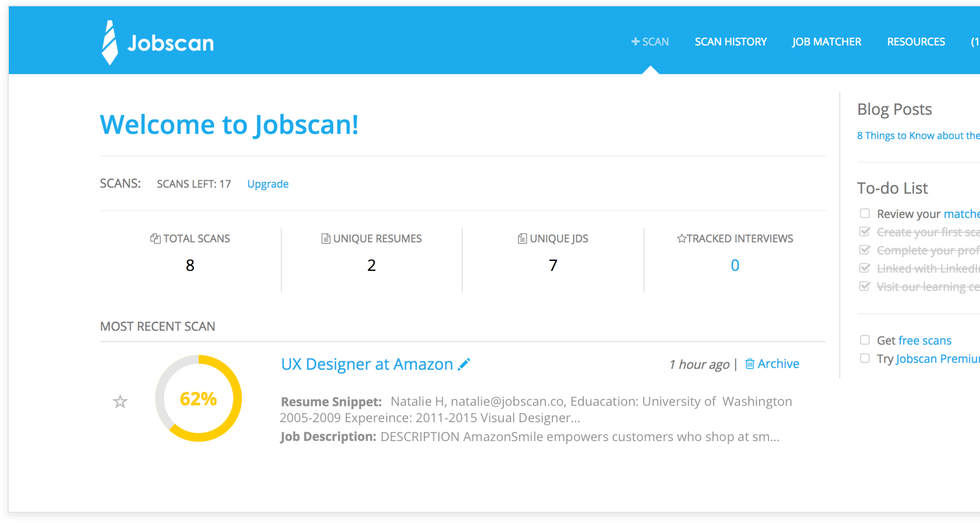980x523 pixels.
Task: Click the MOST RECENT SCAN heading
Action: point(157,326)
